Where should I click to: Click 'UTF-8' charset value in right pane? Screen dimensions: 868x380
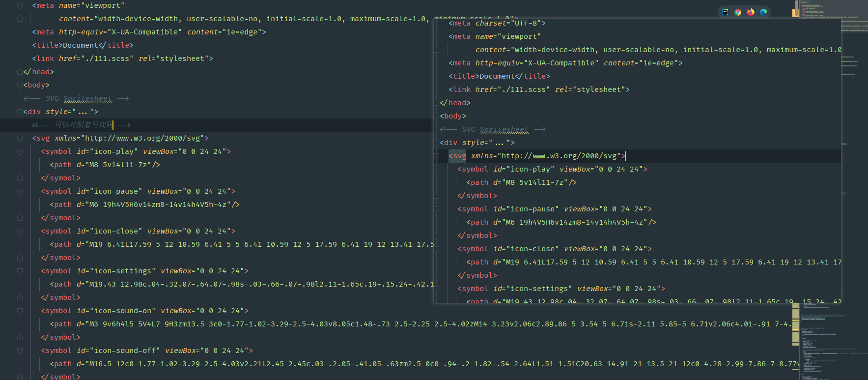pyautogui.click(x=526, y=23)
